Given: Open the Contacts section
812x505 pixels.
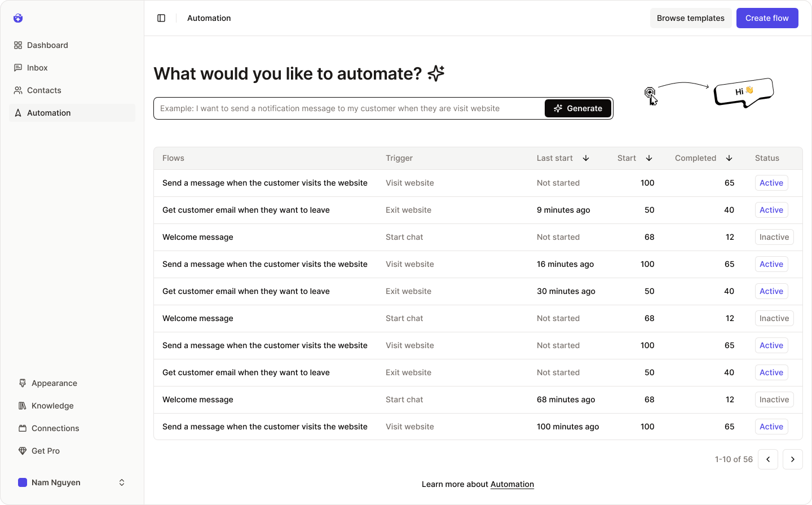Looking at the screenshot, I should (x=44, y=90).
